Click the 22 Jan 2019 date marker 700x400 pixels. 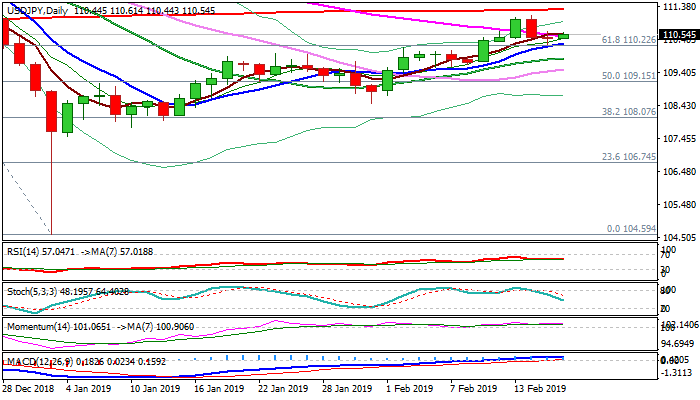(x=282, y=388)
